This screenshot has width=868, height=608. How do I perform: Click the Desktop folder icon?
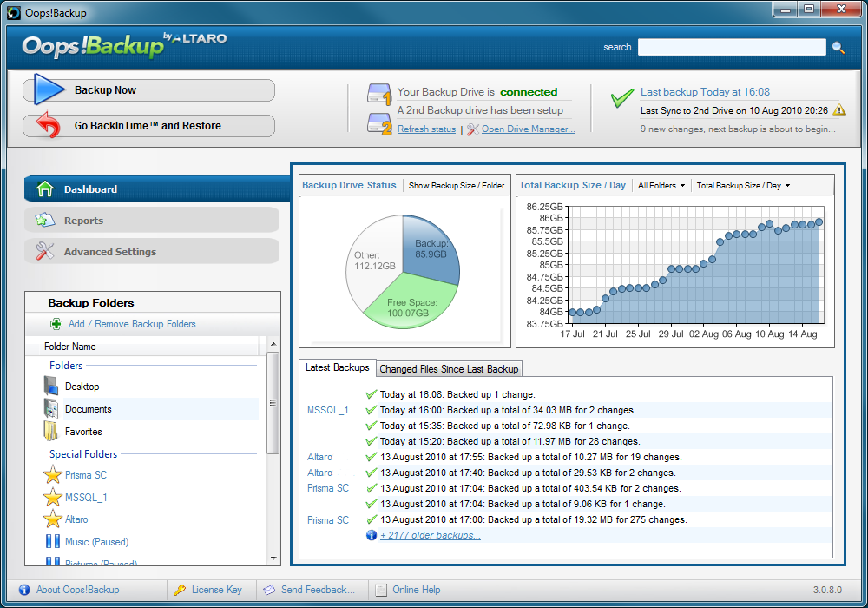coord(51,386)
